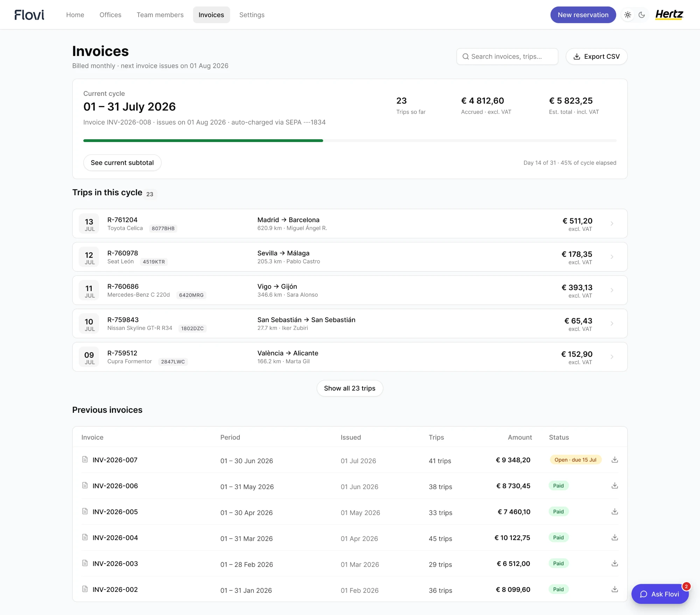The height and width of the screenshot is (615, 700).
Task: Click license plate tag 1802DZC
Action: (x=192, y=328)
